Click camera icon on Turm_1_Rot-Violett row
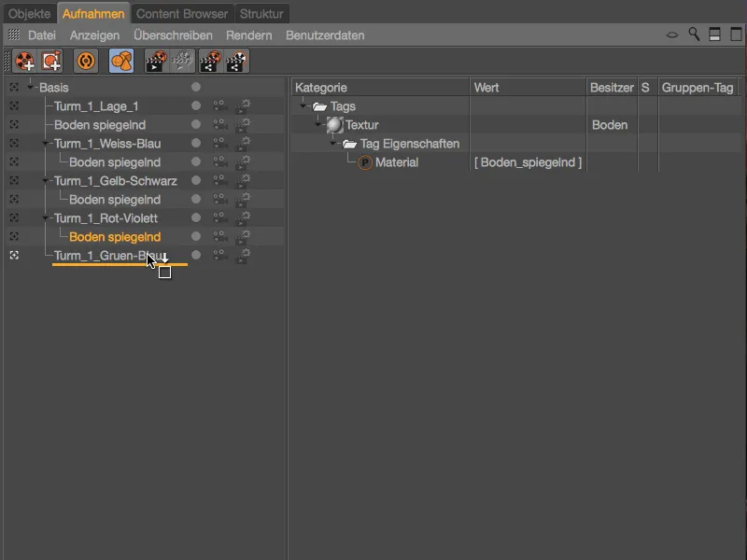The width and height of the screenshot is (747, 560). tap(219, 218)
